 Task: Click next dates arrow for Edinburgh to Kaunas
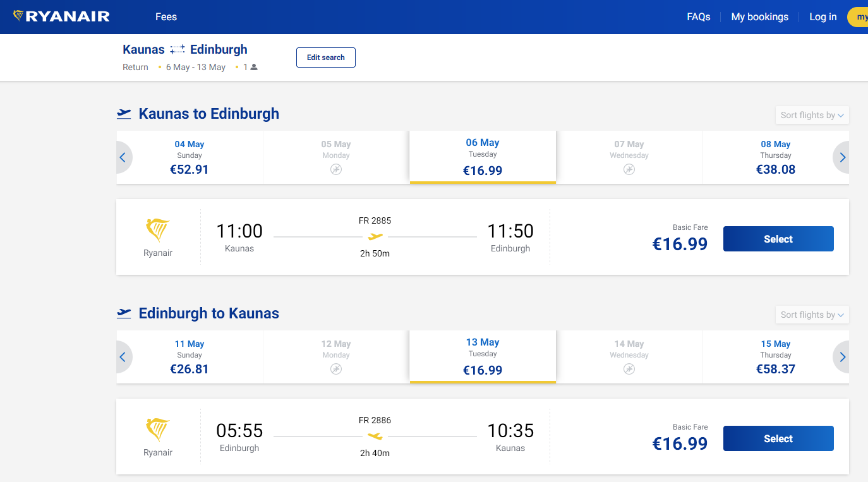pos(842,357)
